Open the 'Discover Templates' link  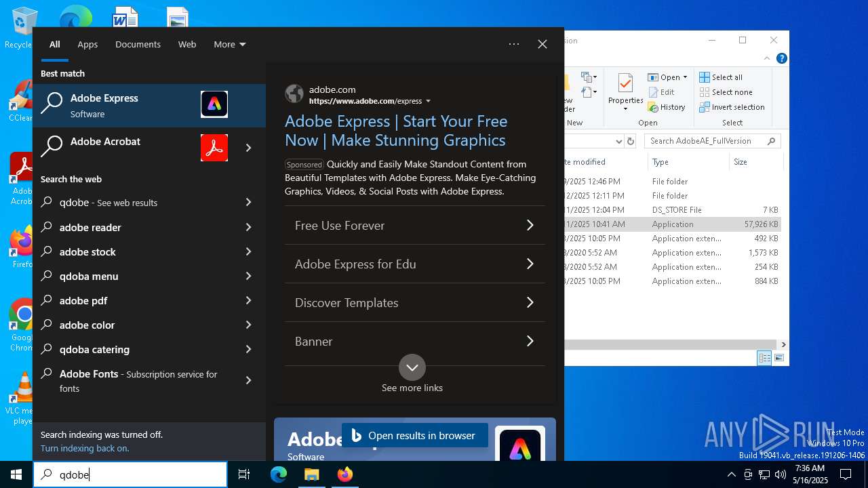pos(415,302)
